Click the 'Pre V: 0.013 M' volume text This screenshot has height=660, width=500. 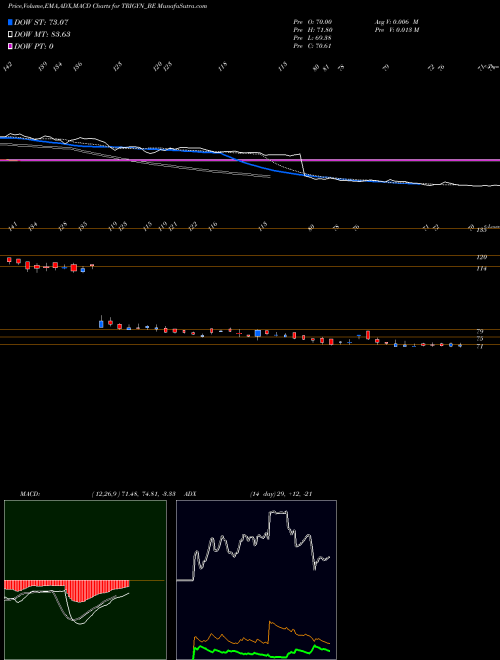396,30
